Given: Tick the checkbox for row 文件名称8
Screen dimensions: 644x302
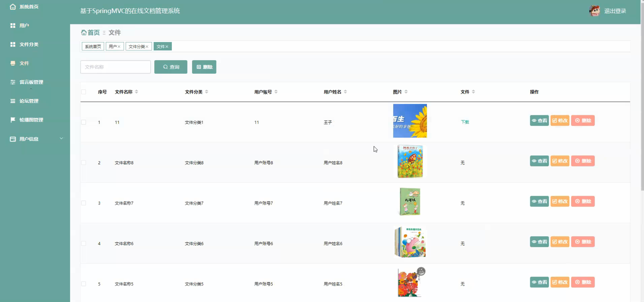Looking at the screenshot, I should pyautogui.click(x=84, y=163).
